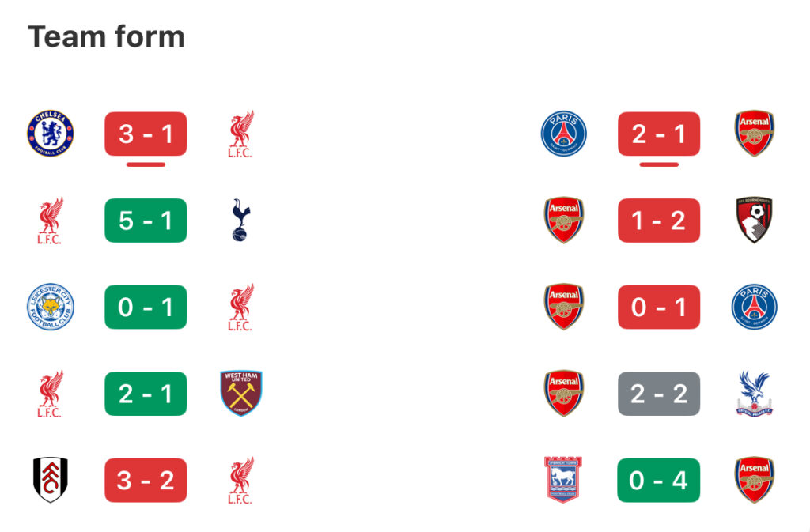The width and height of the screenshot is (810, 532).
Task: Select Liverpool crest next to Tottenham match
Action: point(50,221)
